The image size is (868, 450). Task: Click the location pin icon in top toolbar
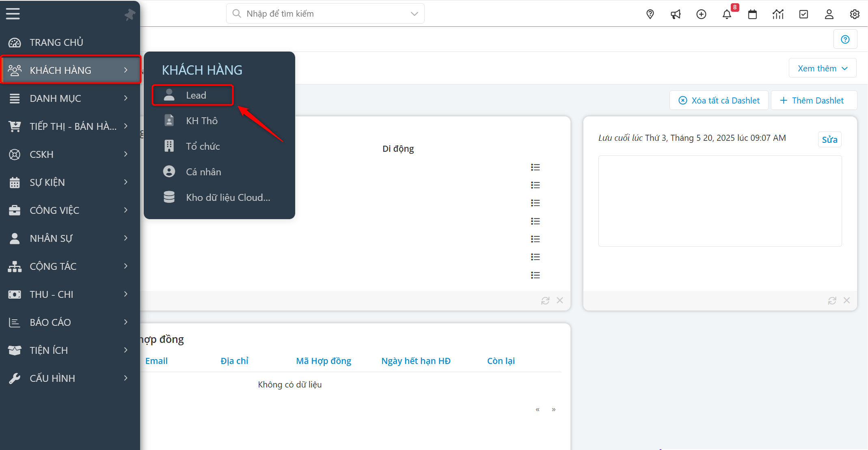pyautogui.click(x=650, y=14)
